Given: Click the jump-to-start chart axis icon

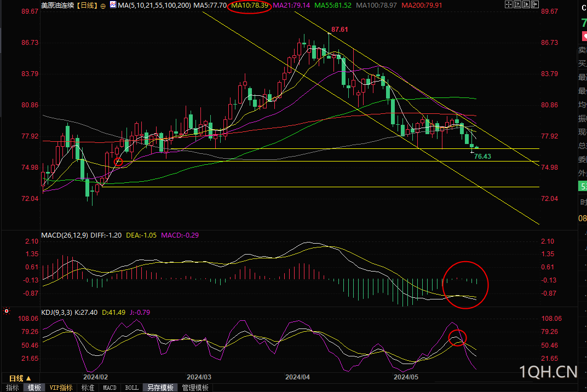Looking at the screenshot, I should click(517, 4).
